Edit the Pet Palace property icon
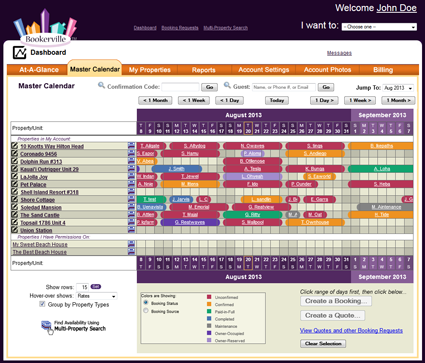This screenshot has width=425, height=363. pos(14,184)
